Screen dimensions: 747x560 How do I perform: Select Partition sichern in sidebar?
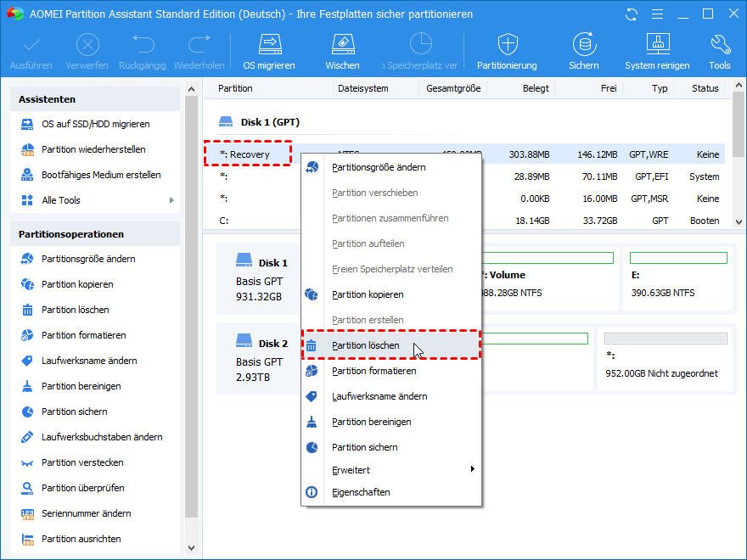[75, 412]
